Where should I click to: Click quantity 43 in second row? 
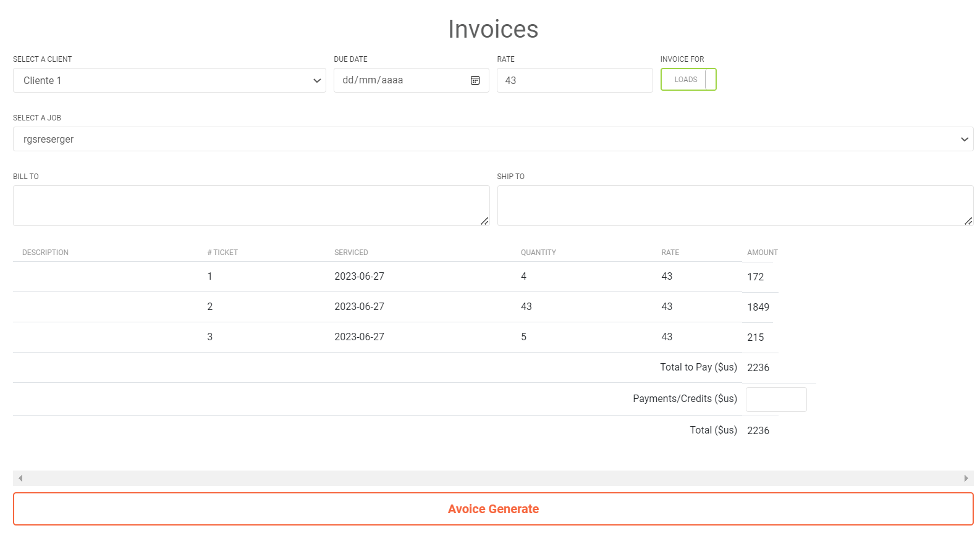coord(526,307)
